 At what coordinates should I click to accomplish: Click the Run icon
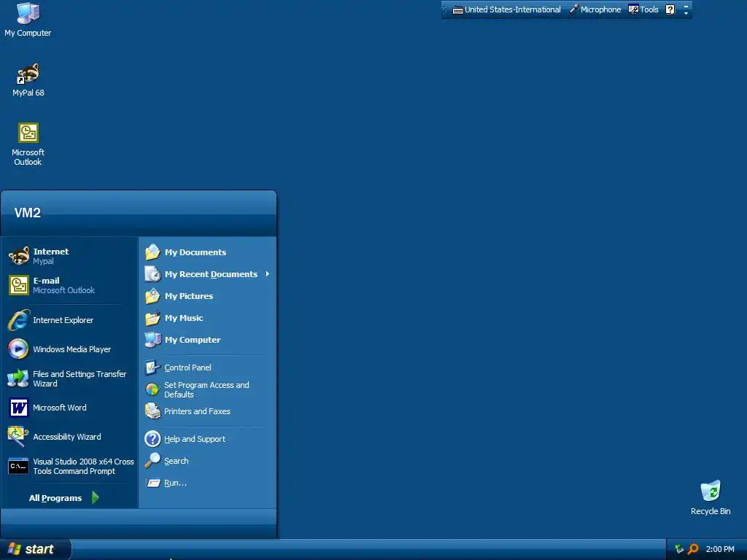click(152, 483)
